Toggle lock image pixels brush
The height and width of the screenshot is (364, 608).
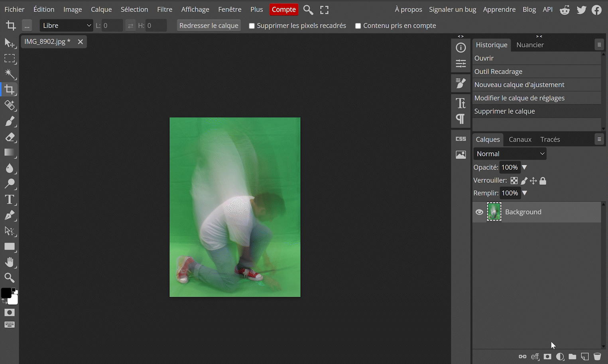524,181
